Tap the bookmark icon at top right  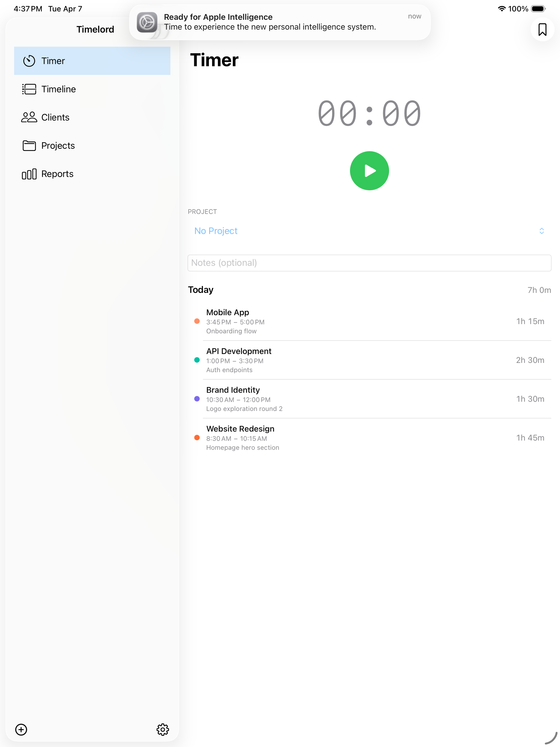coord(542,29)
